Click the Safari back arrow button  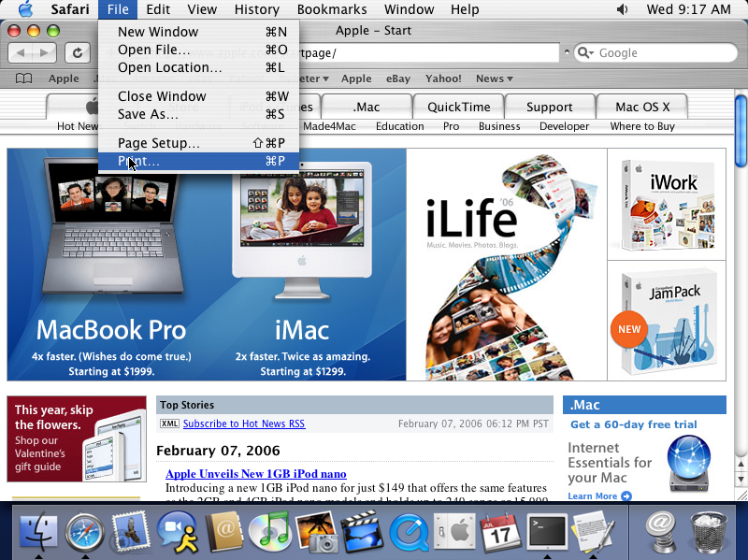[21, 52]
